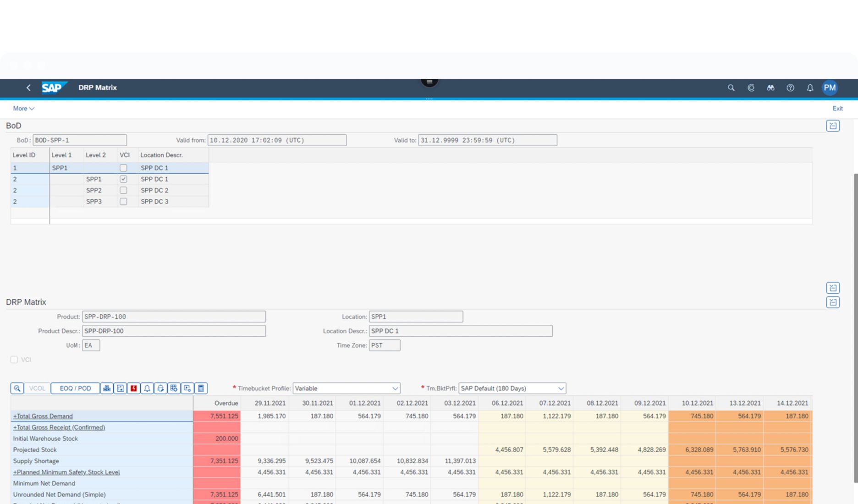Click the EOQ / POD button
The width and height of the screenshot is (858, 504).
pyautogui.click(x=75, y=388)
